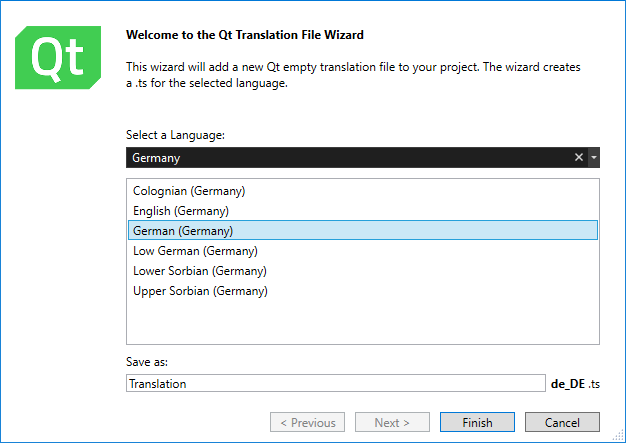Expand the language filter dropdown arrow
The height and width of the screenshot is (443, 626).
point(593,158)
